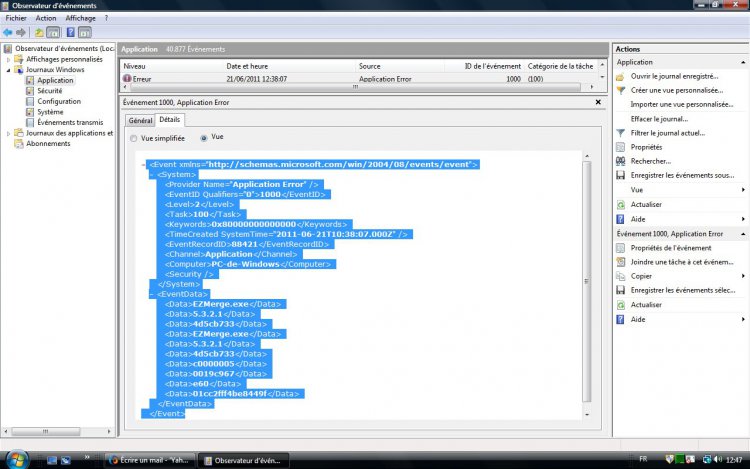Click the Back arrow in the toolbar
Screen dimensions: 750x469
(8, 32)
